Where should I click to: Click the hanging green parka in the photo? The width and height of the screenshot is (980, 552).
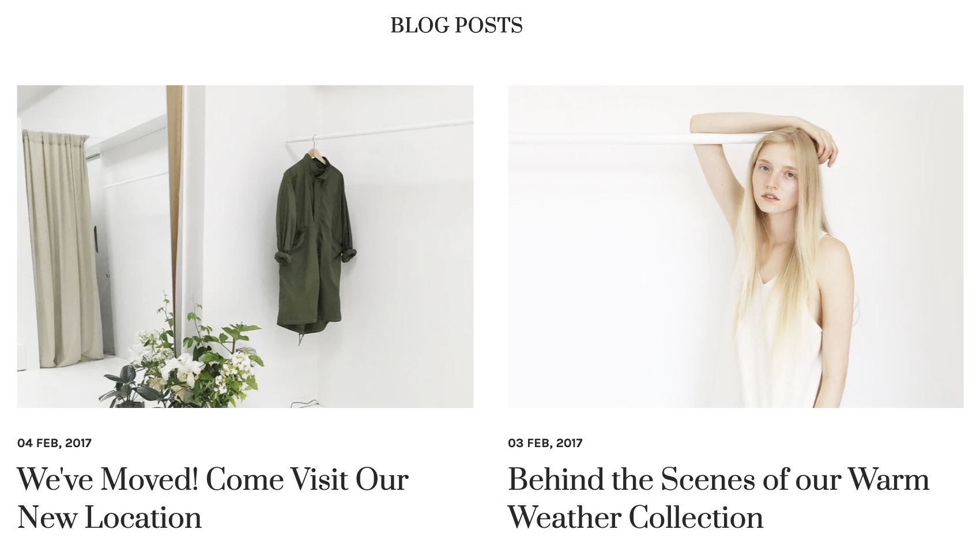coord(314,248)
